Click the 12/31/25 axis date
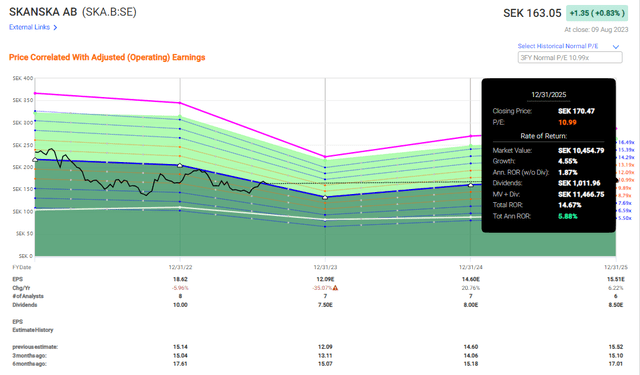640x375 pixels. coord(616,267)
